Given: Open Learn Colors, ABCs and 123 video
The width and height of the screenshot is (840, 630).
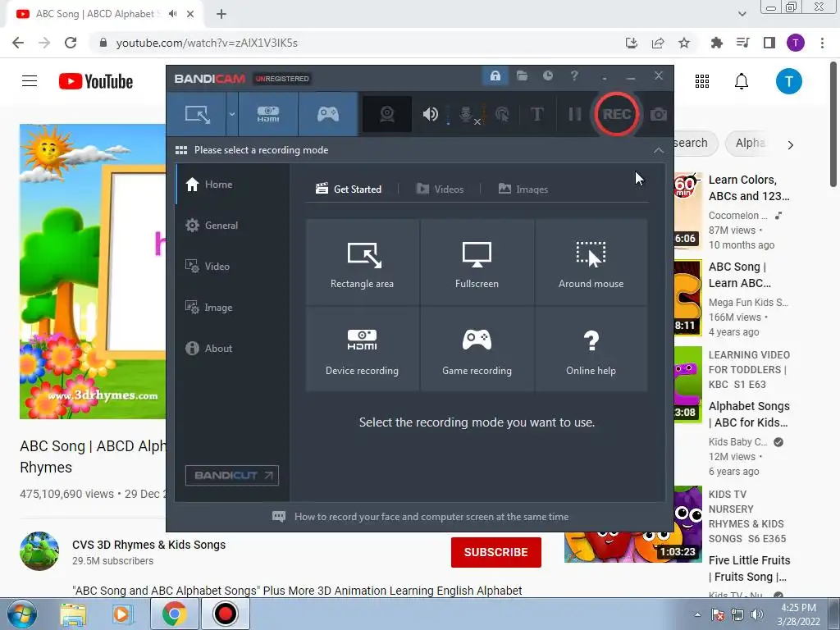Looking at the screenshot, I should 748,188.
